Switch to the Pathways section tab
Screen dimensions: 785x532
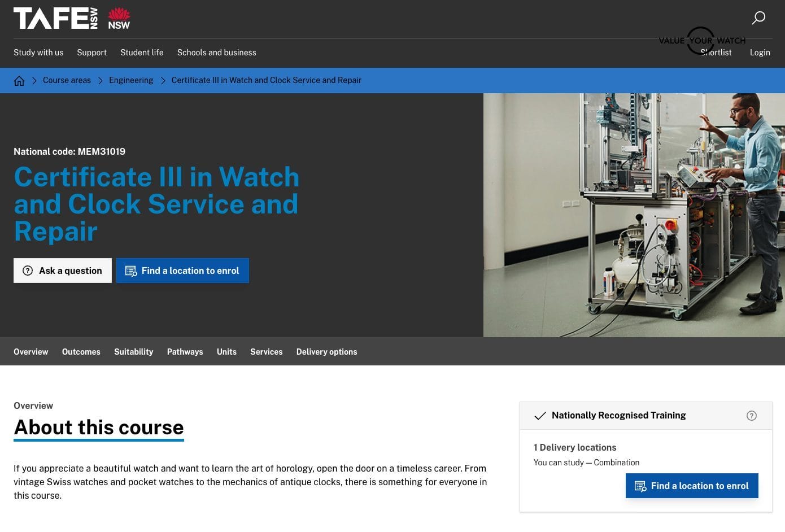[185, 351]
